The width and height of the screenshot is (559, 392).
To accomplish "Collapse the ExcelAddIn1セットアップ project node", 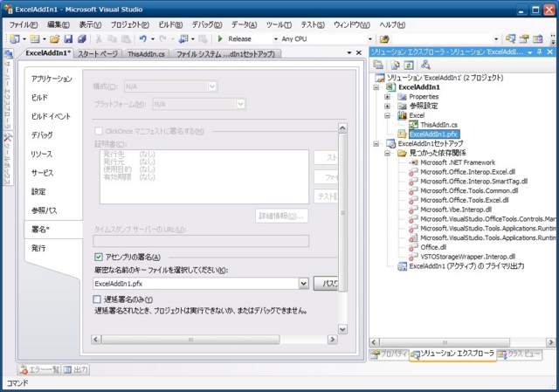I will click(x=376, y=143).
